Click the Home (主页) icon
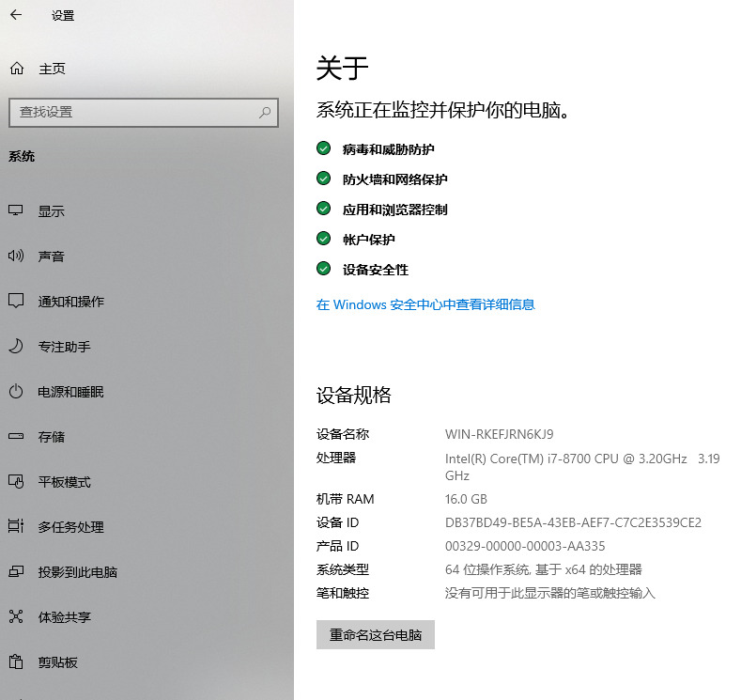The height and width of the screenshot is (700, 741). coord(16,69)
